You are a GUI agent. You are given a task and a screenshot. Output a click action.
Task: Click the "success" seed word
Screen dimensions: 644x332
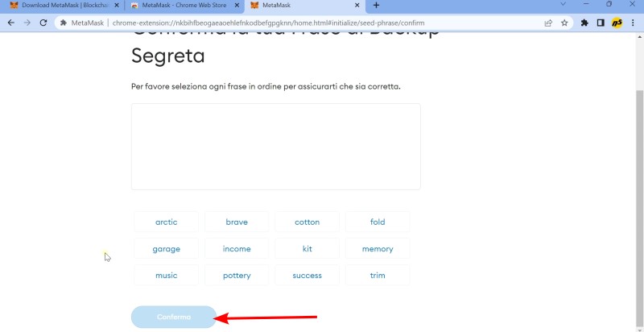pyautogui.click(x=308, y=276)
